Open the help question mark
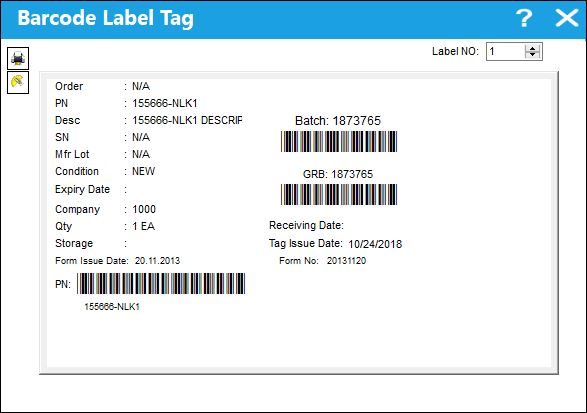The image size is (587, 413). 524,18
